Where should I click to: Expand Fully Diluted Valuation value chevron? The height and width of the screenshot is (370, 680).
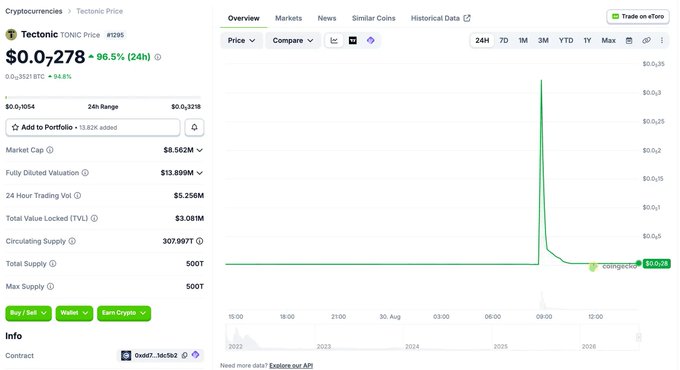199,173
